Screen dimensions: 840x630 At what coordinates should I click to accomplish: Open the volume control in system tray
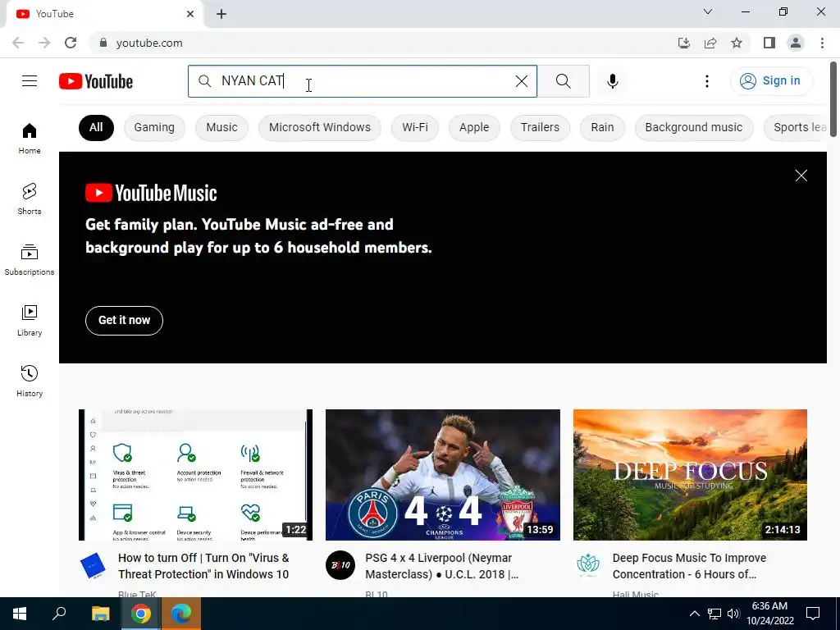[x=733, y=614]
